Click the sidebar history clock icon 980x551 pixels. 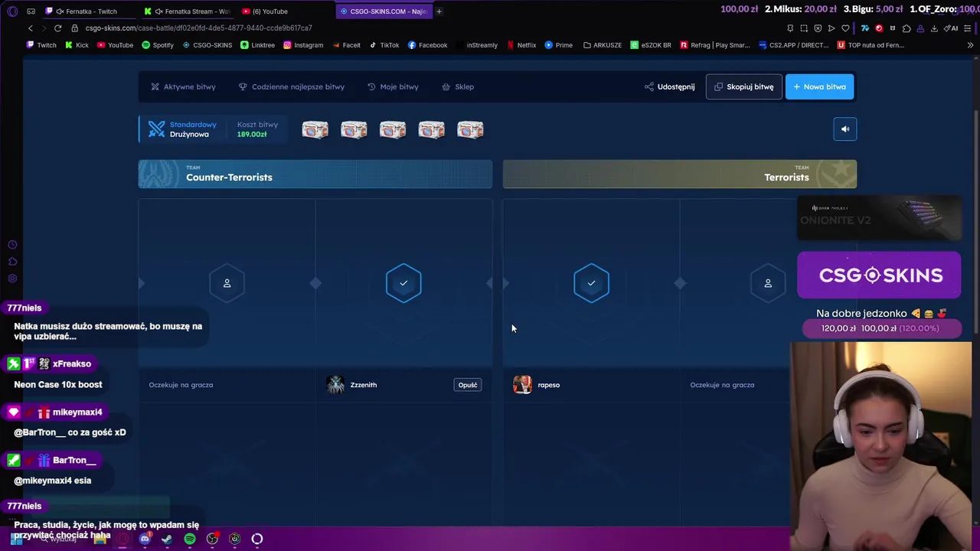(12, 245)
